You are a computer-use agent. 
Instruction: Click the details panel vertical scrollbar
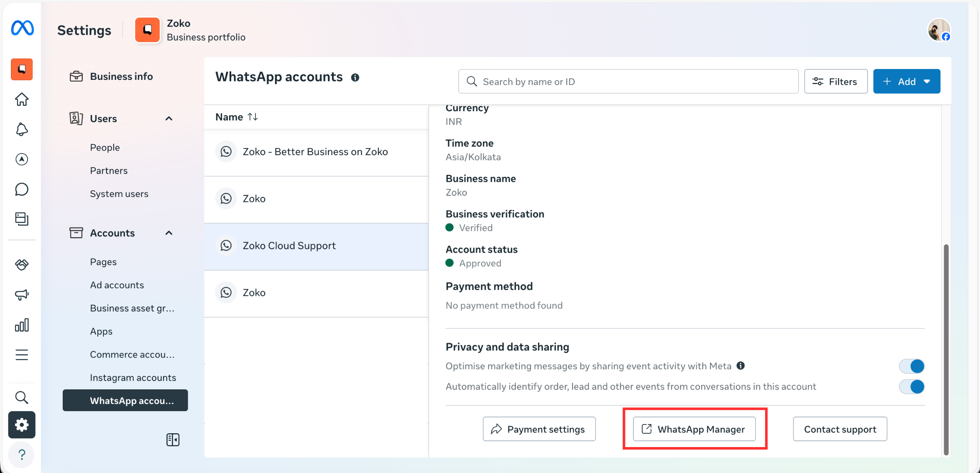pyautogui.click(x=946, y=349)
